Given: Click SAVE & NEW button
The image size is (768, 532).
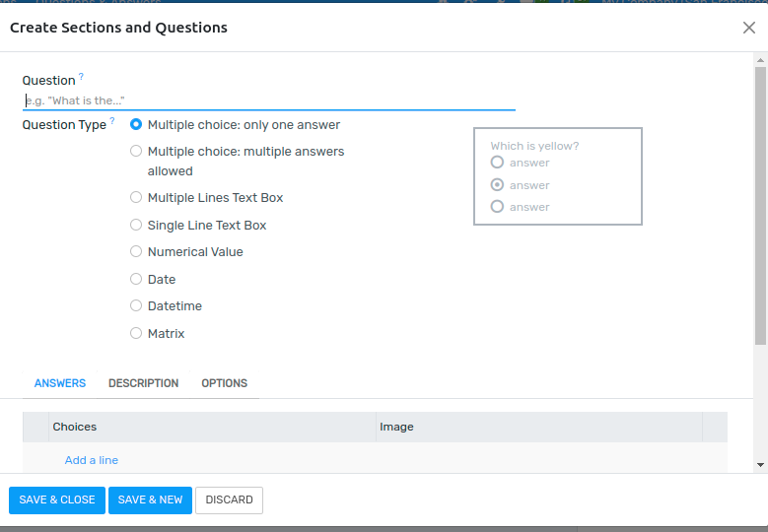Looking at the screenshot, I should [x=150, y=499].
